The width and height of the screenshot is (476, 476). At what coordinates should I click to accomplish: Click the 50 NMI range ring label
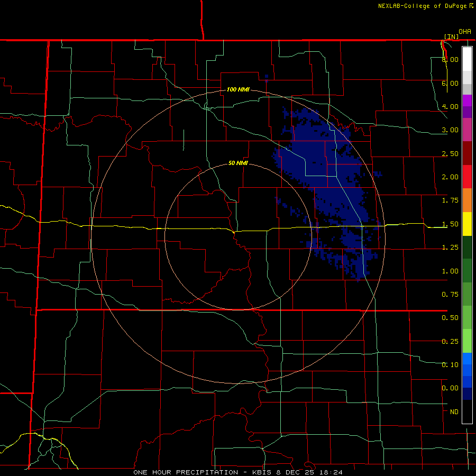point(238,163)
